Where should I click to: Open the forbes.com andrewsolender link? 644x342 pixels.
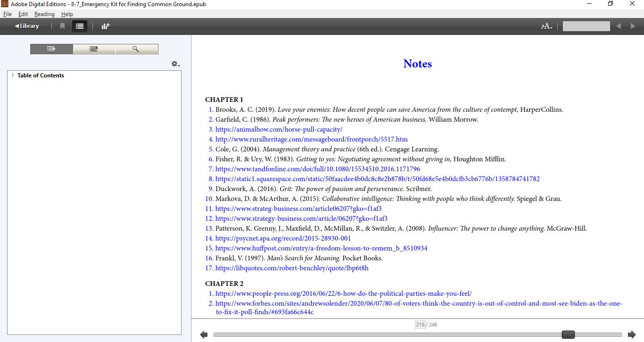419,308
